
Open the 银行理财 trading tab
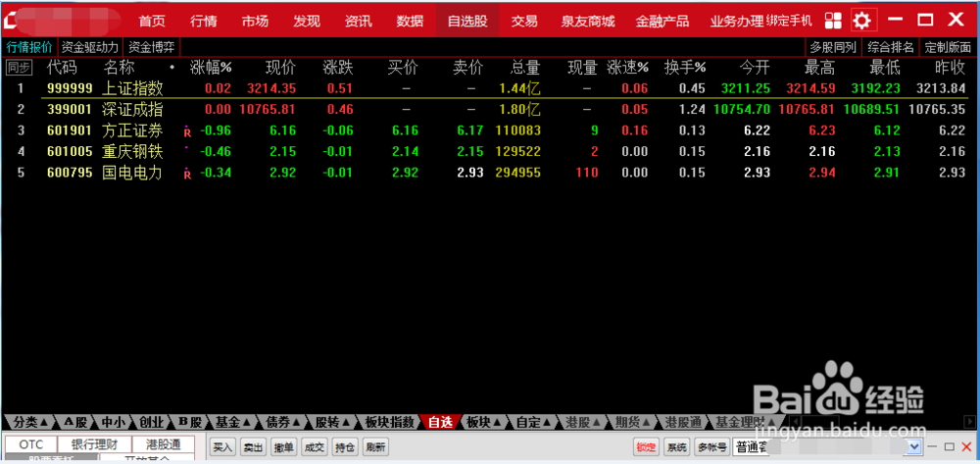pyautogui.click(x=94, y=444)
